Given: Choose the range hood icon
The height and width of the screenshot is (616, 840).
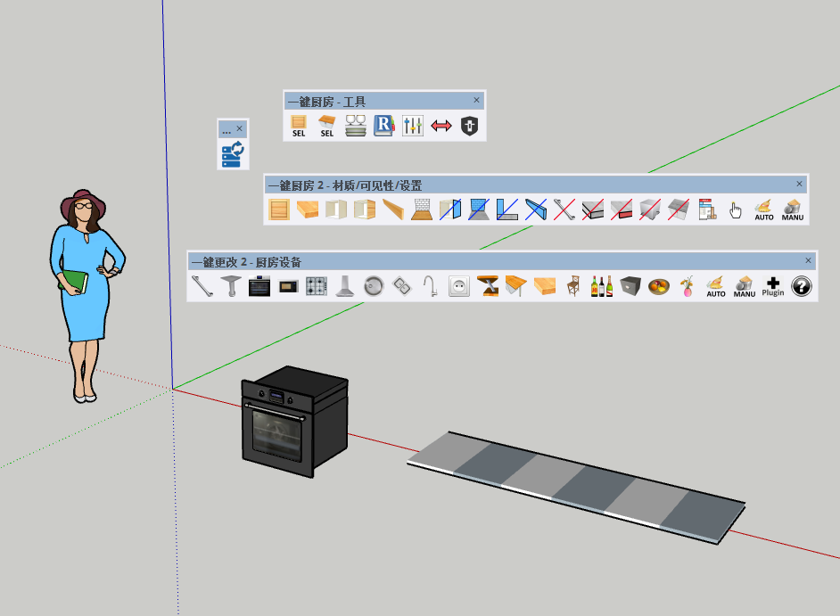Looking at the screenshot, I should 344,286.
